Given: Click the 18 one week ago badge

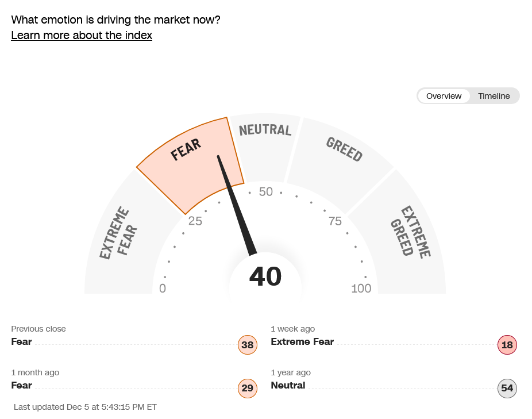Looking at the screenshot, I should pos(507,345).
